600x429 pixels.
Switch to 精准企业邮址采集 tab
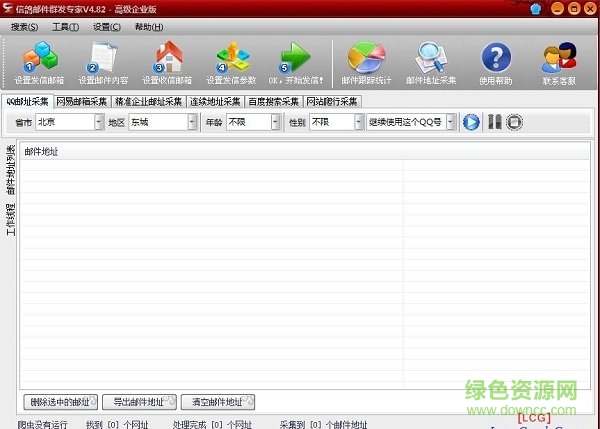148,102
